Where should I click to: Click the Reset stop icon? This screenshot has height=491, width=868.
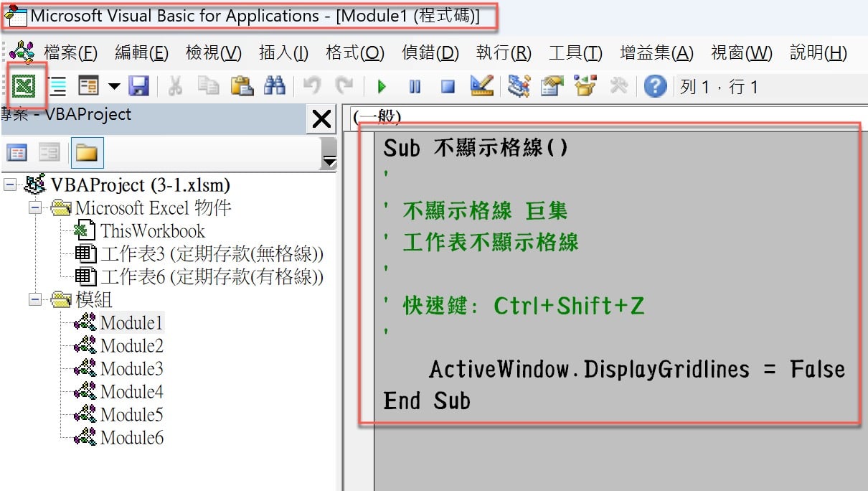click(x=448, y=87)
